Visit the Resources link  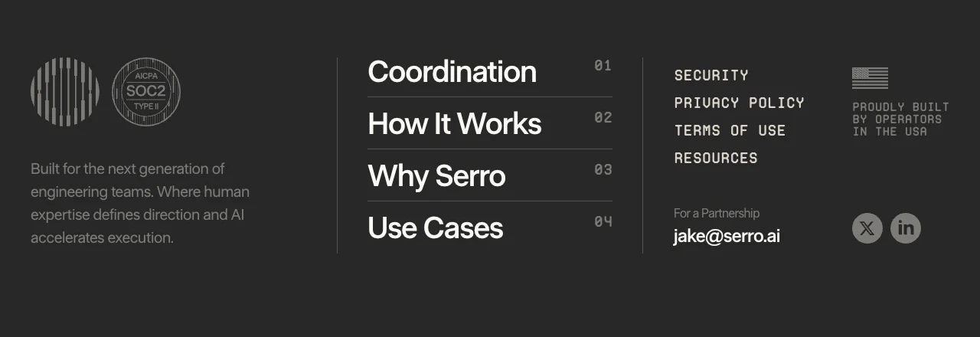point(716,158)
